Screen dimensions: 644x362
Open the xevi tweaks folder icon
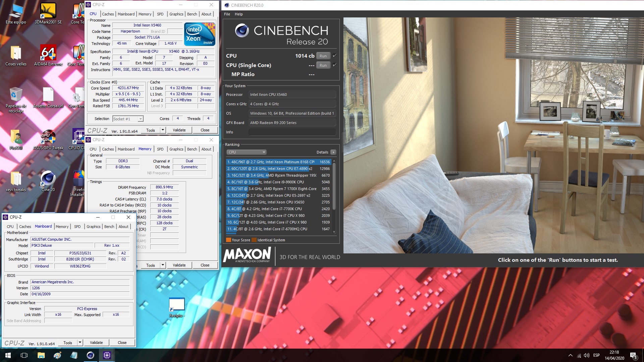16,181
